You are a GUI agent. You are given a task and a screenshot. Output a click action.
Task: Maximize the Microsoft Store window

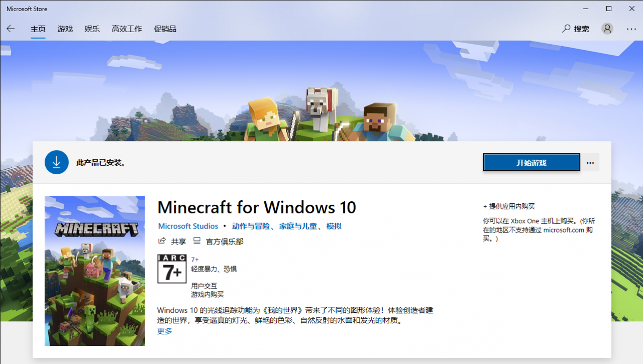[x=609, y=9]
